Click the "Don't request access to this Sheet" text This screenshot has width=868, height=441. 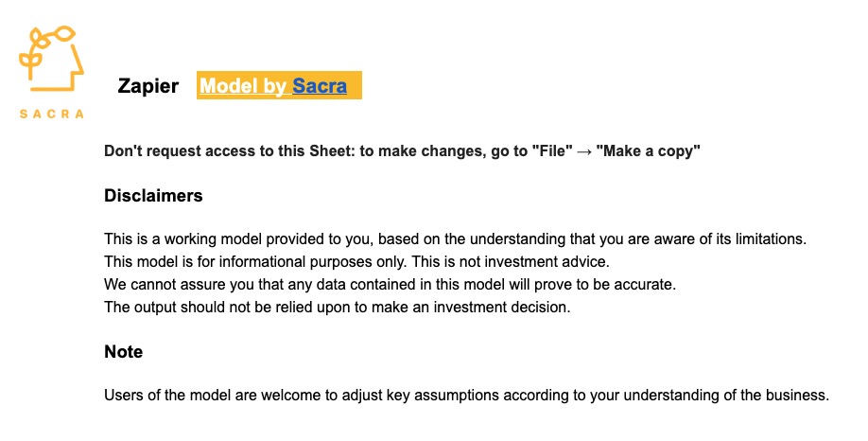point(230,151)
